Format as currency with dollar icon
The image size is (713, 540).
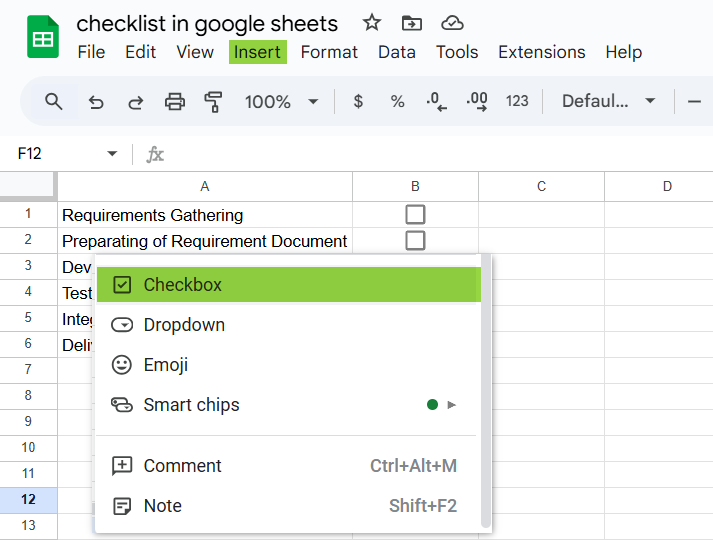click(x=358, y=101)
